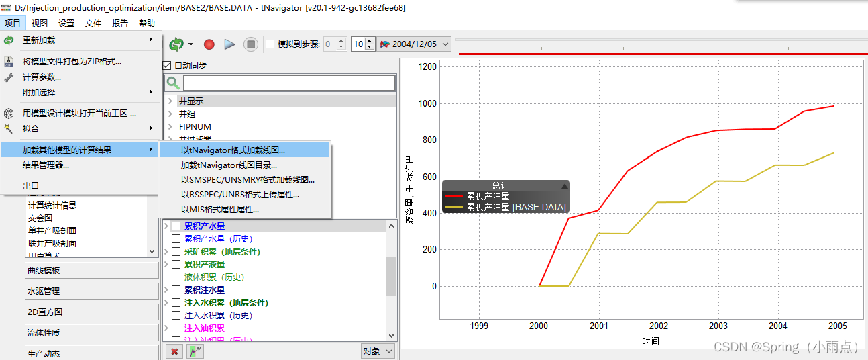Open the 2004/12/05 date dropdown

coord(414,44)
